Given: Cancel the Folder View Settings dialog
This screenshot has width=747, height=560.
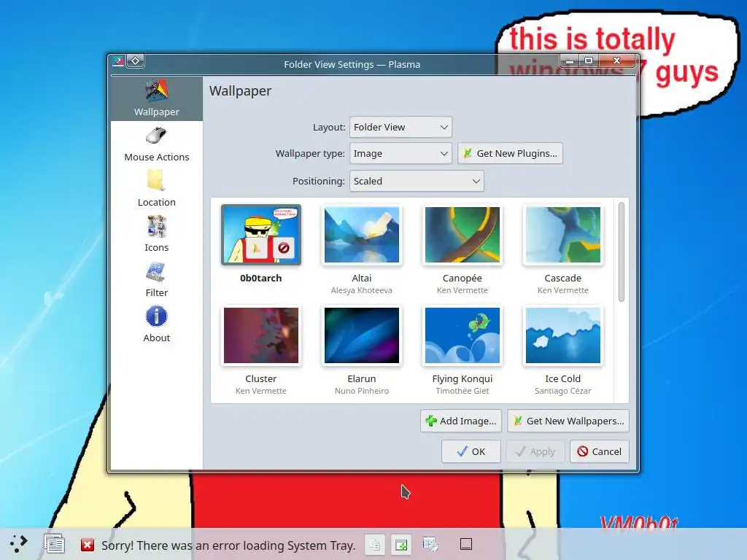Looking at the screenshot, I should (600, 451).
